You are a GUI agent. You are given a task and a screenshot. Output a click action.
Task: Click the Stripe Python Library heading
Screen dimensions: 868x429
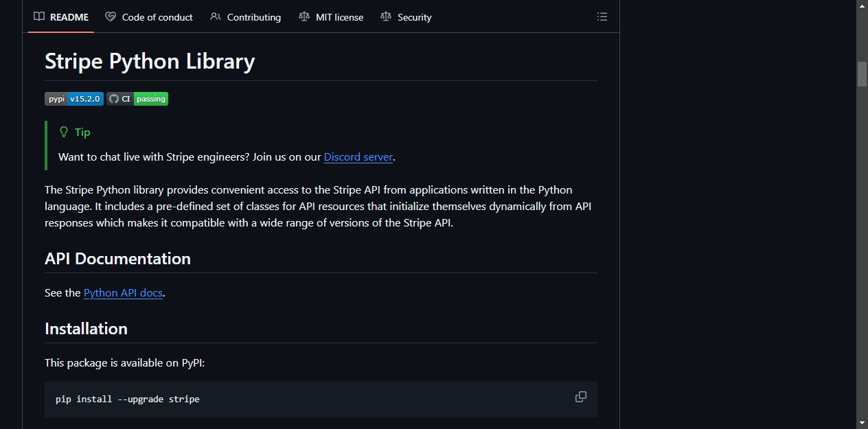150,61
